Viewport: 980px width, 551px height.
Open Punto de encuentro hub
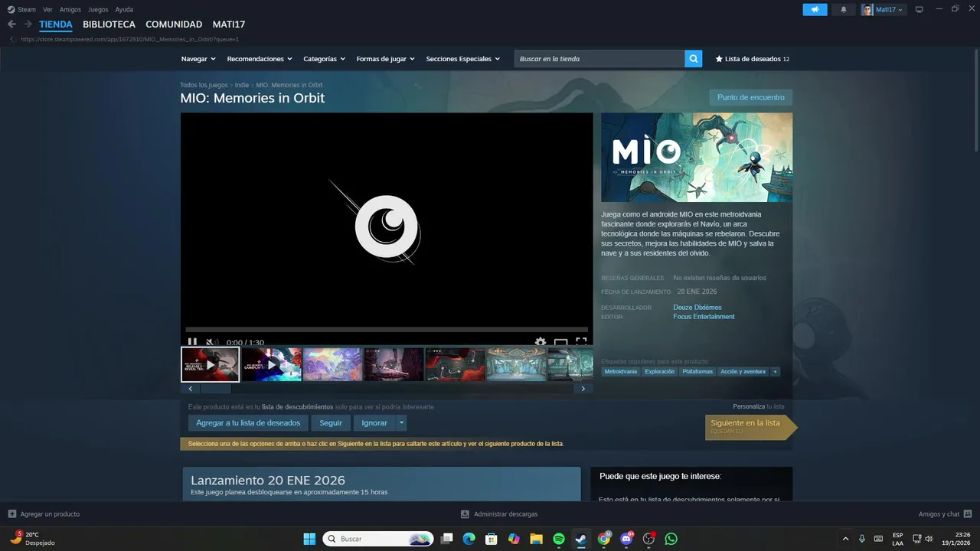pyautogui.click(x=751, y=97)
